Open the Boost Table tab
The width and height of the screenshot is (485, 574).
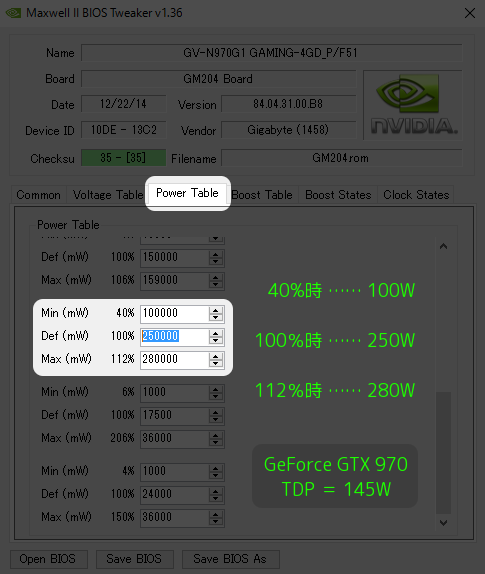pyautogui.click(x=262, y=195)
